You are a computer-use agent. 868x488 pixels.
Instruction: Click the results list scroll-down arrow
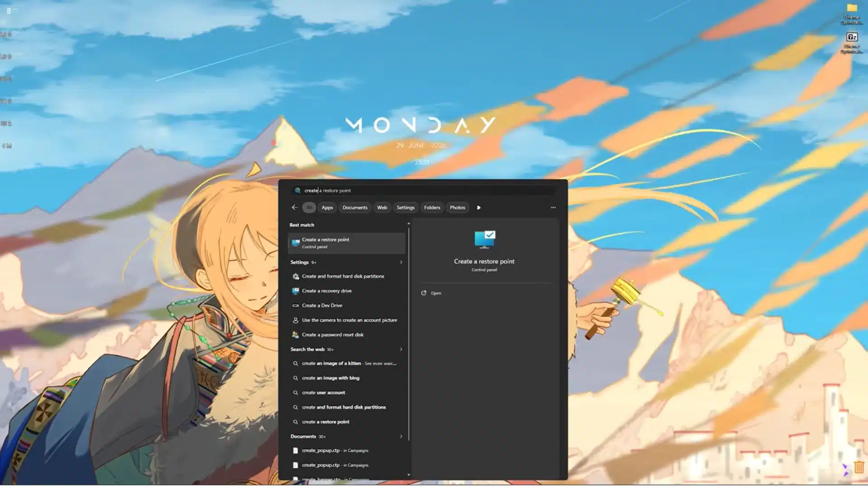[409, 475]
